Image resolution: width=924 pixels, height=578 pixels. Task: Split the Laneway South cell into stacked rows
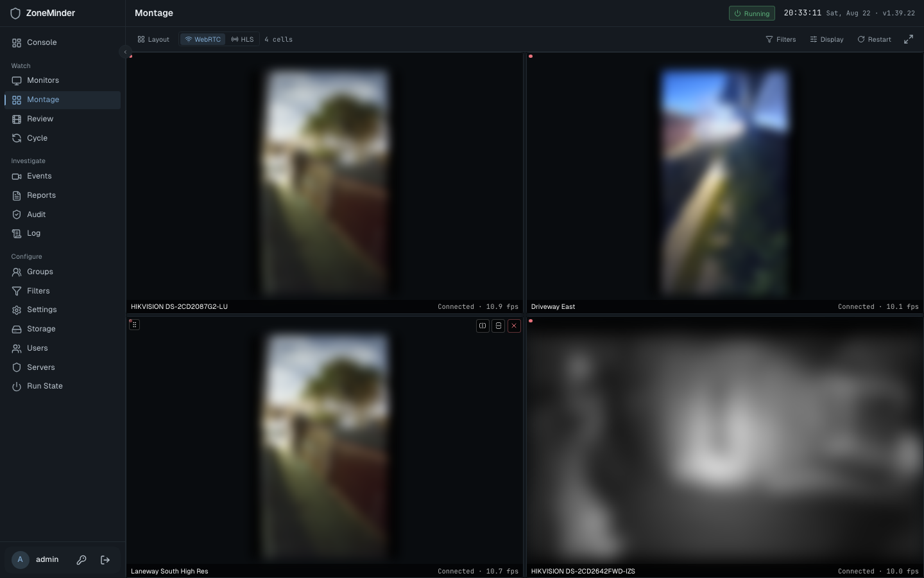(x=499, y=326)
